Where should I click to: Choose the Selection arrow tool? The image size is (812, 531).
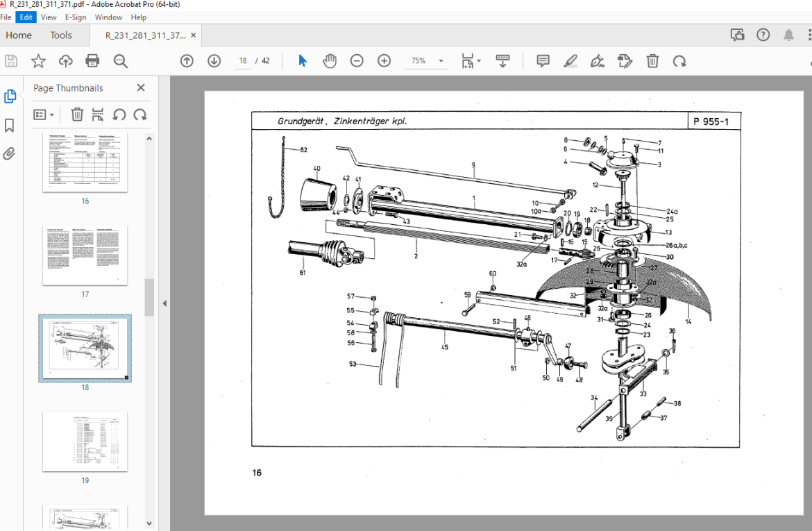coord(303,61)
